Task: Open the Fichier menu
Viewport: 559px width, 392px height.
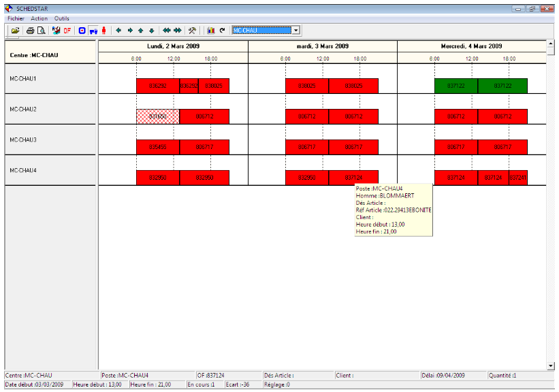Action: click(x=15, y=18)
